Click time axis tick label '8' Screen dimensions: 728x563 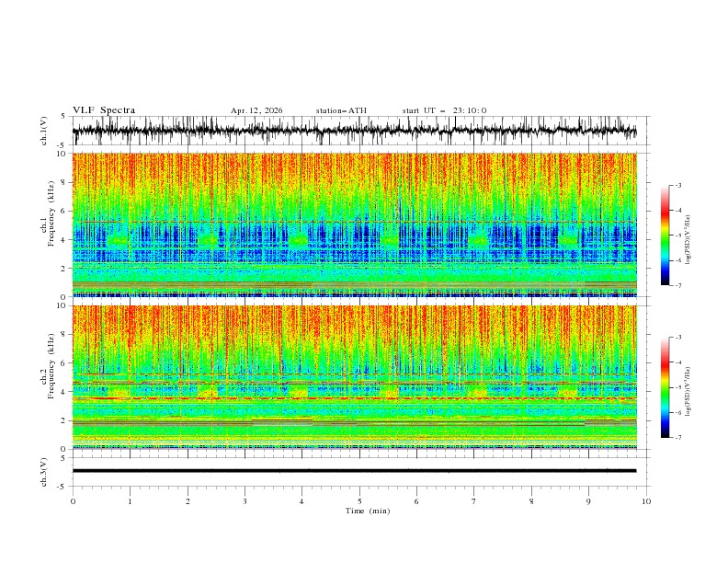[x=531, y=501]
